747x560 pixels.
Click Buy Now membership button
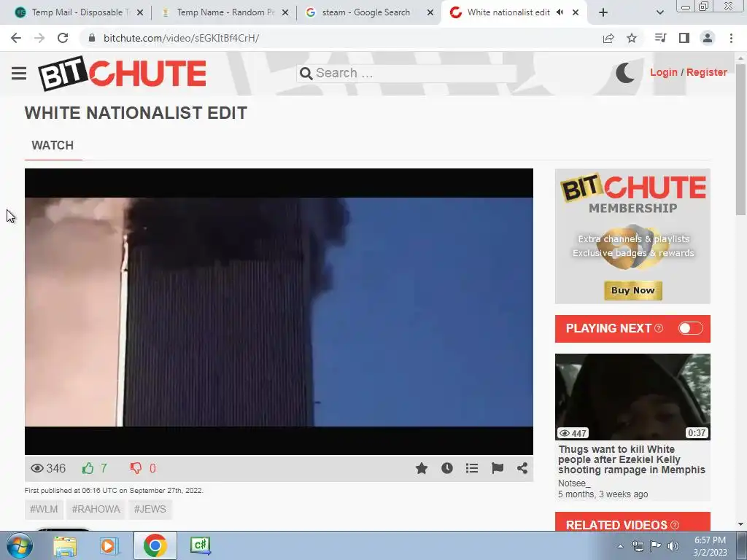pos(632,290)
